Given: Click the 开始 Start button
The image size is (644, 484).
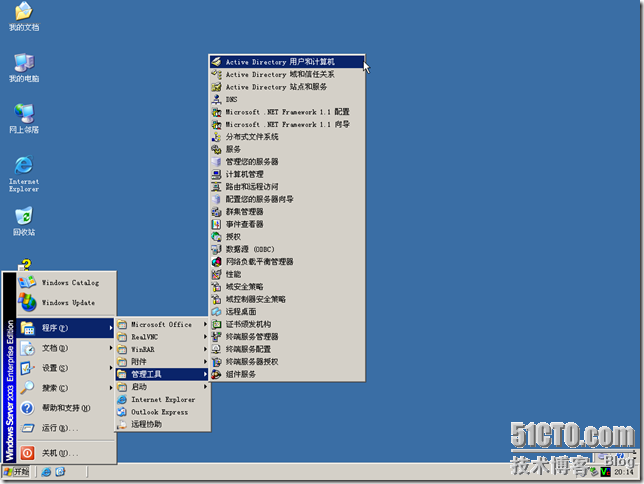Looking at the screenshot, I should tap(16, 472).
